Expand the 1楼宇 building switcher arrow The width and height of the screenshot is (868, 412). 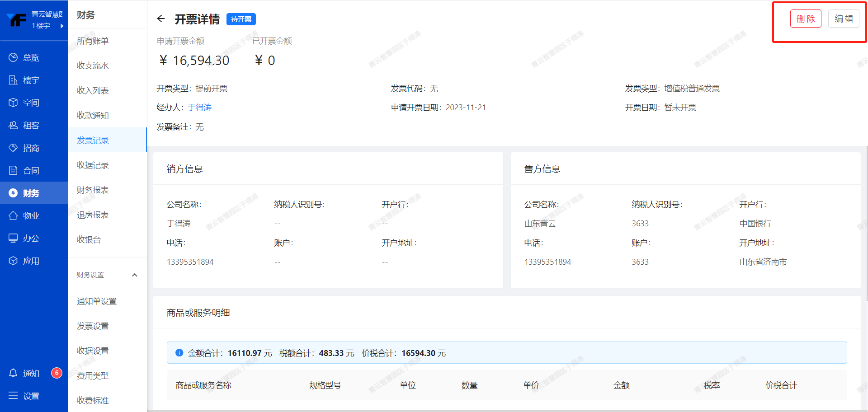pyautogui.click(x=62, y=26)
